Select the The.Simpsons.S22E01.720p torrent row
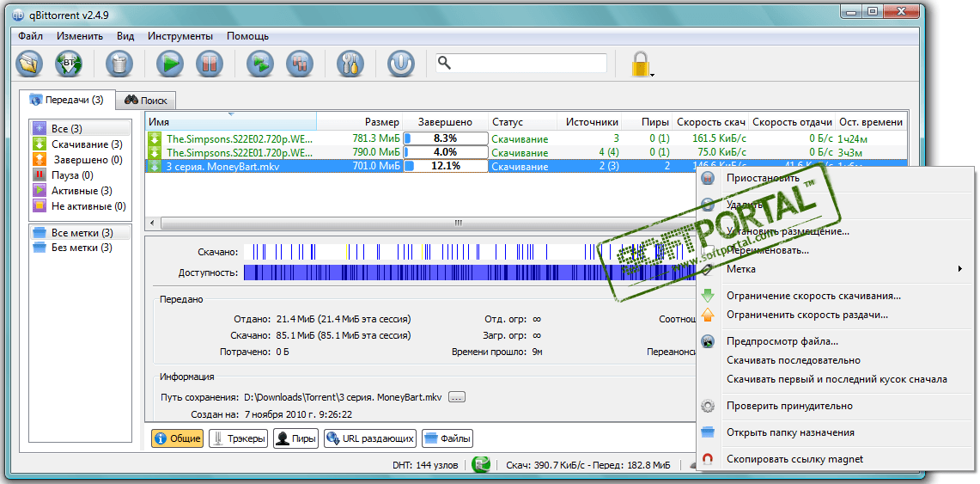This screenshot has width=980, height=484. tap(525, 152)
